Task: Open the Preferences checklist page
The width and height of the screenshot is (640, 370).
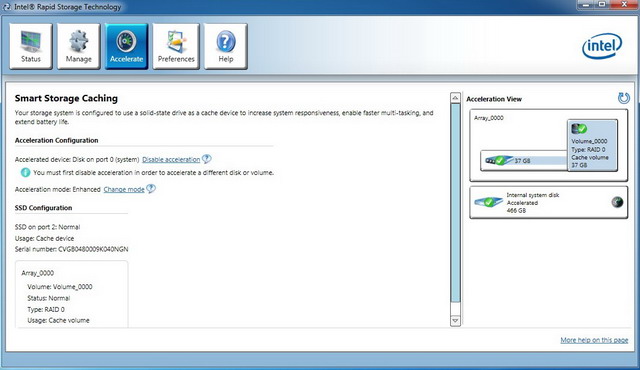Action: point(176,46)
